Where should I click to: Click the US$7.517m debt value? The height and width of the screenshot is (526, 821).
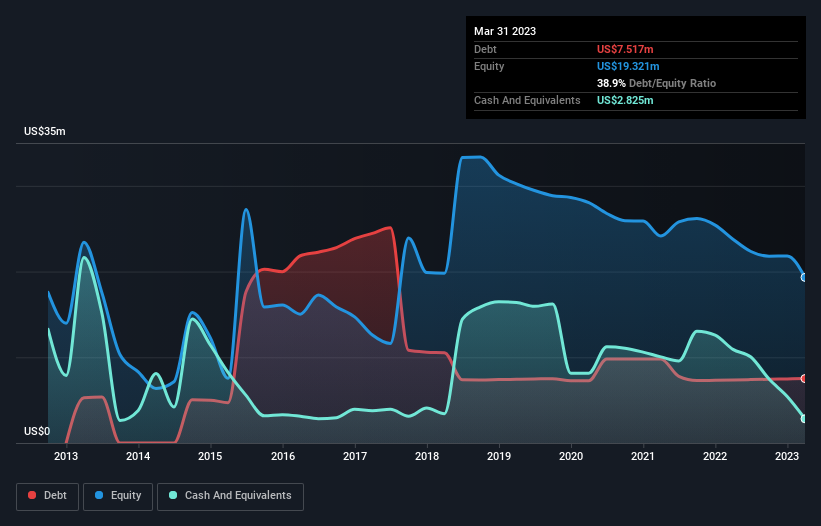tap(625, 49)
